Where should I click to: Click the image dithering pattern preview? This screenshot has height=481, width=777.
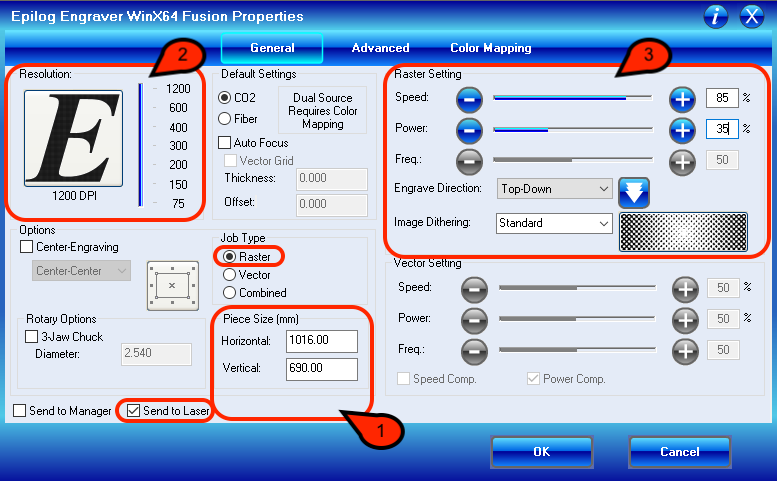pos(683,230)
